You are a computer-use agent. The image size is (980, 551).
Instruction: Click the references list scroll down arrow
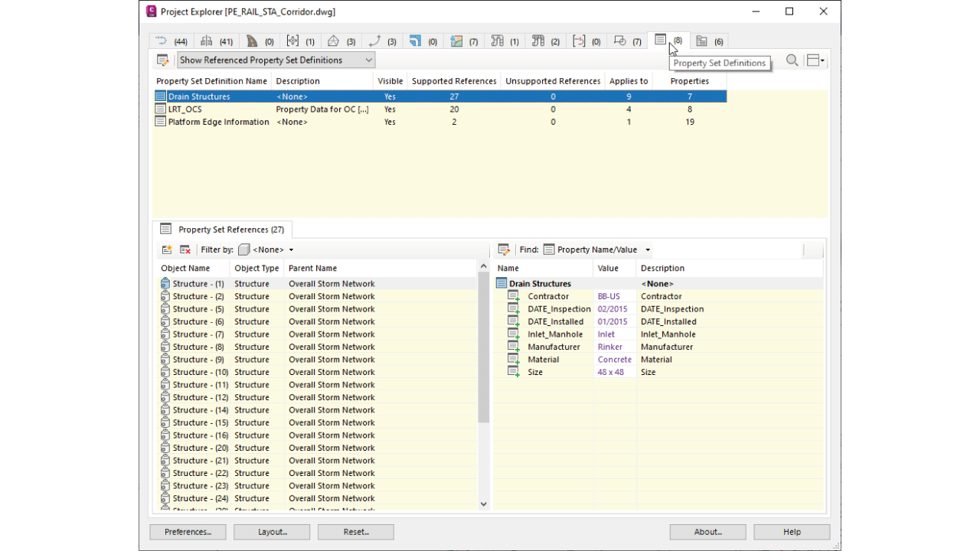point(483,504)
